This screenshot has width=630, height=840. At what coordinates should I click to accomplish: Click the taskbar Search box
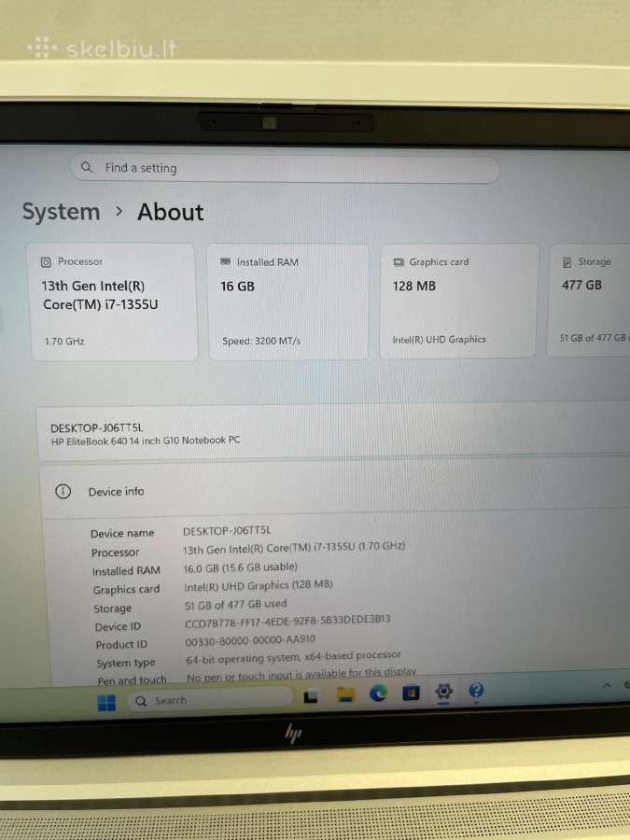[x=210, y=700]
